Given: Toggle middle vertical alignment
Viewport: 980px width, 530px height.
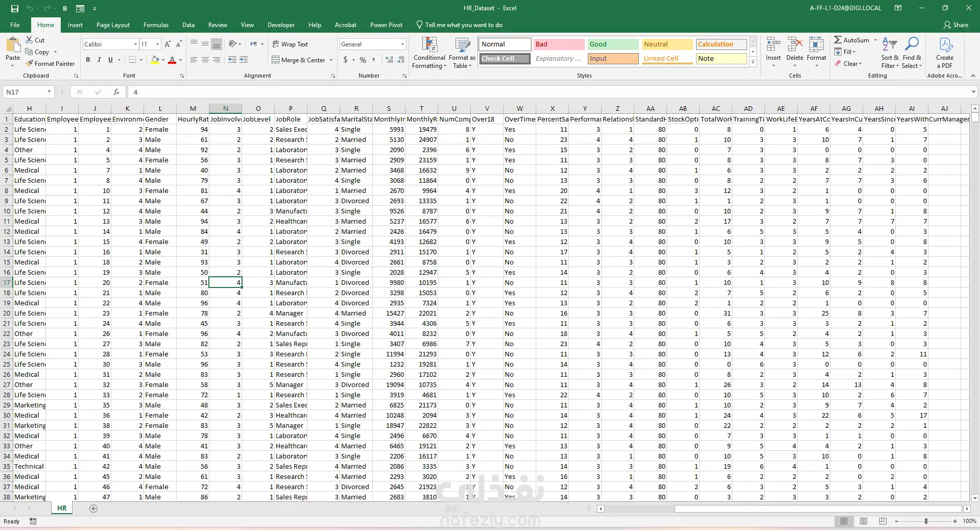Looking at the screenshot, I should (x=205, y=44).
